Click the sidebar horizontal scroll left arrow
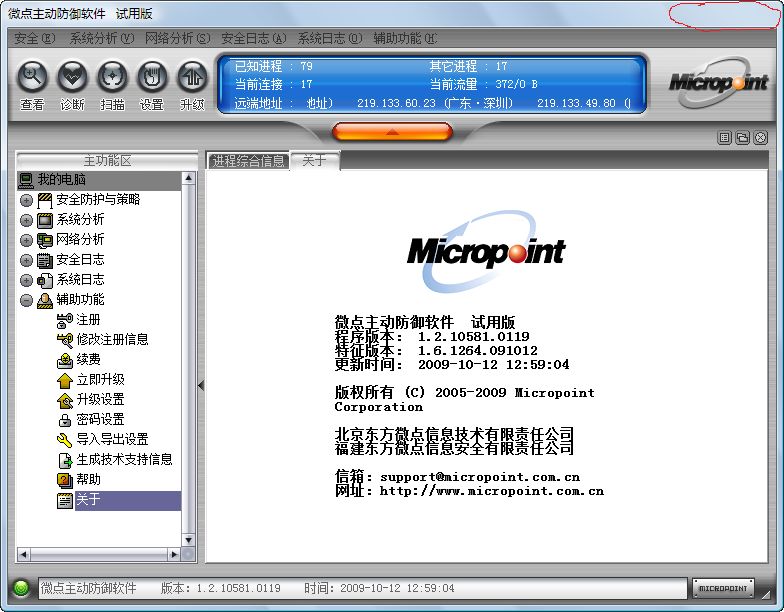784x612 pixels. click(x=23, y=554)
